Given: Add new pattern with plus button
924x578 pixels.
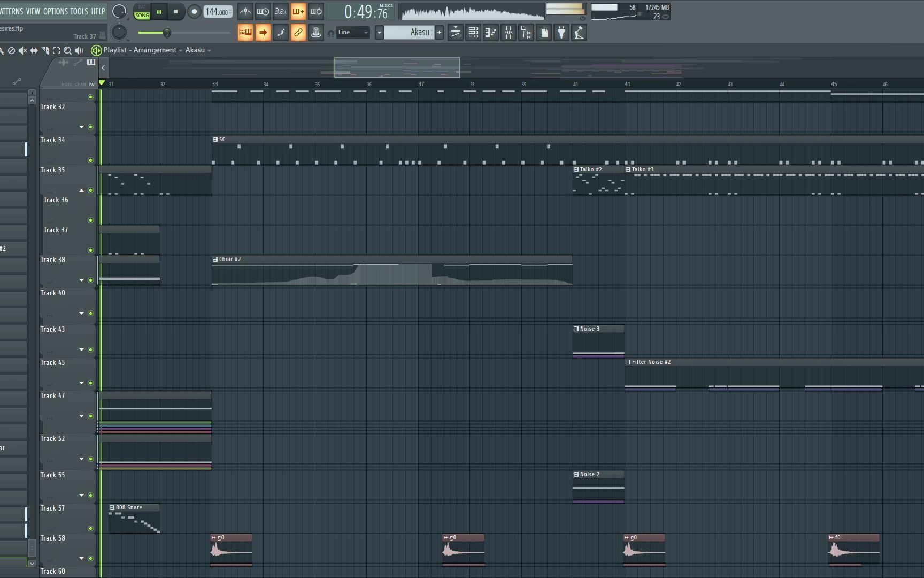Looking at the screenshot, I should point(439,33).
